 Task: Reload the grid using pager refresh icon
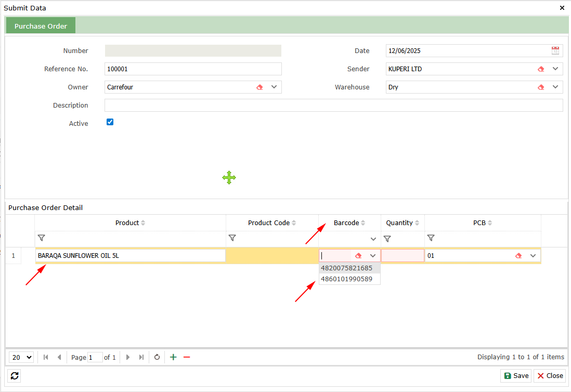(x=157, y=357)
